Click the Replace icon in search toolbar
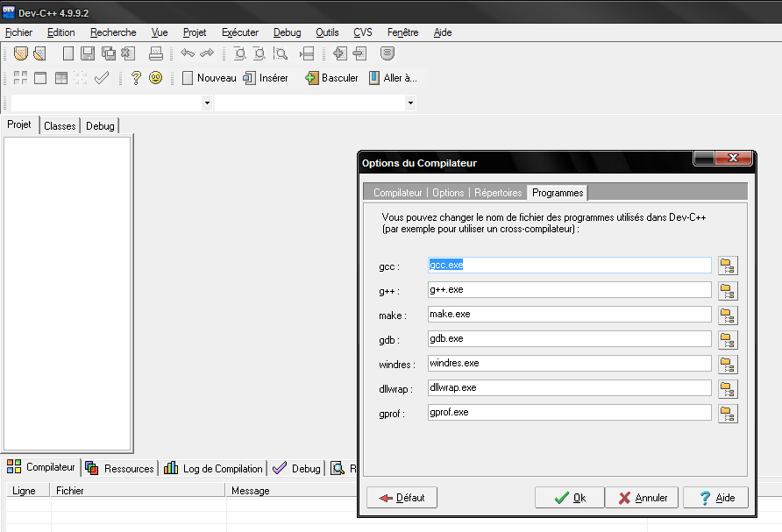The image size is (782, 532). (259, 53)
